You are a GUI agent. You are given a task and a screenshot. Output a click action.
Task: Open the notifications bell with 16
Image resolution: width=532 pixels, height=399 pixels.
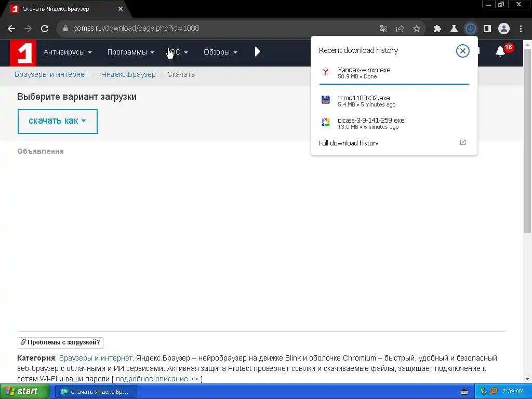(x=500, y=51)
